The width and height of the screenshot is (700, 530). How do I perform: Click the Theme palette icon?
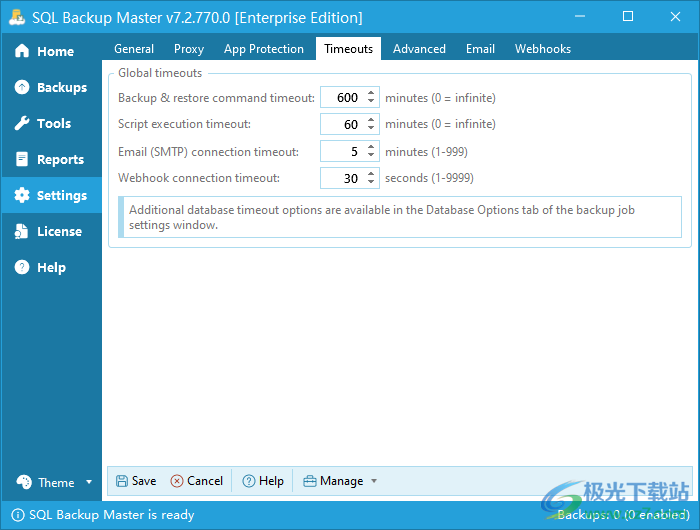[x=24, y=482]
